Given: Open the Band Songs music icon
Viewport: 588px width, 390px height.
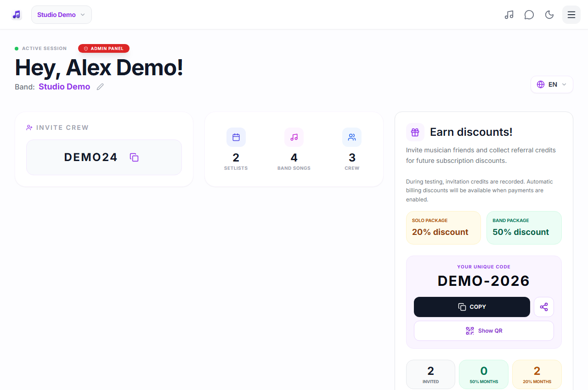Looking at the screenshot, I should (294, 137).
